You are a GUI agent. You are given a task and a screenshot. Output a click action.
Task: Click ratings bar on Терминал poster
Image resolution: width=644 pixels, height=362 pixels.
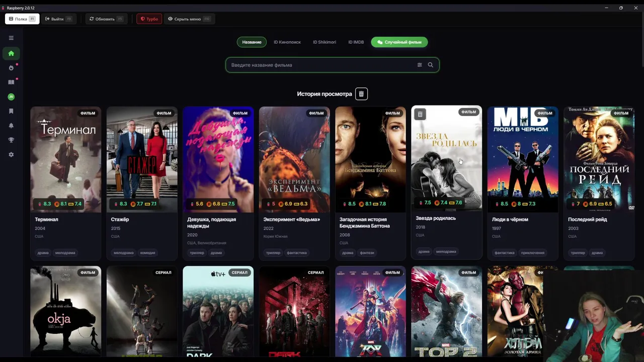pyautogui.click(x=60, y=204)
